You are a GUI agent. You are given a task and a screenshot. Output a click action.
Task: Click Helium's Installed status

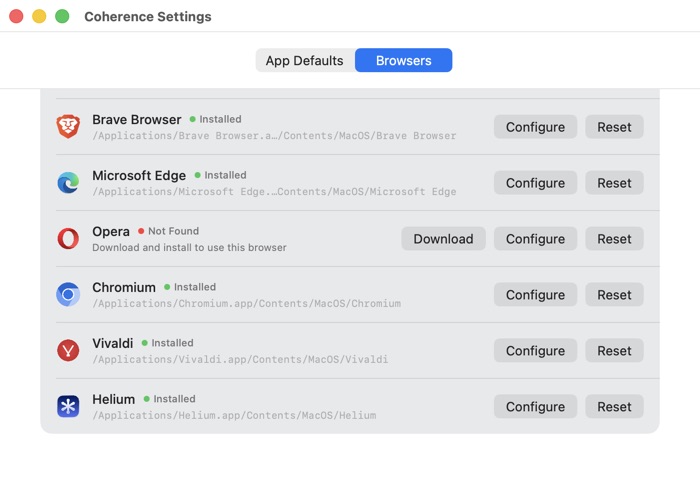tap(170, 399)
